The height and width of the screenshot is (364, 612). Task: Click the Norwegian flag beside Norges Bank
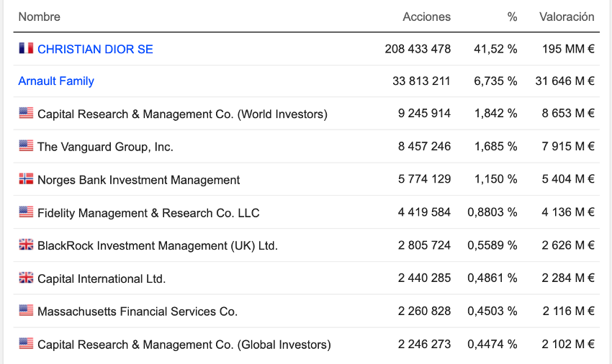26,179
